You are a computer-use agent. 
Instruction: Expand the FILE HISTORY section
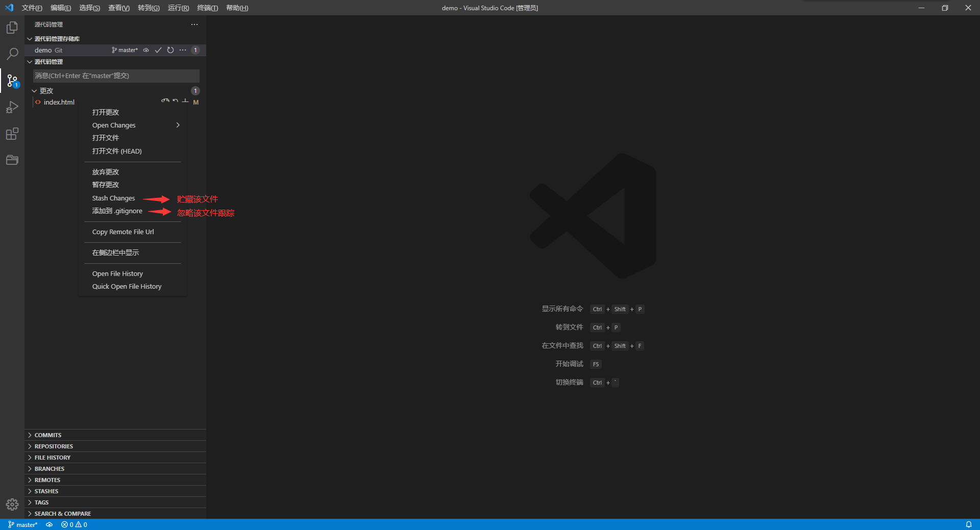tap(115, 458)
